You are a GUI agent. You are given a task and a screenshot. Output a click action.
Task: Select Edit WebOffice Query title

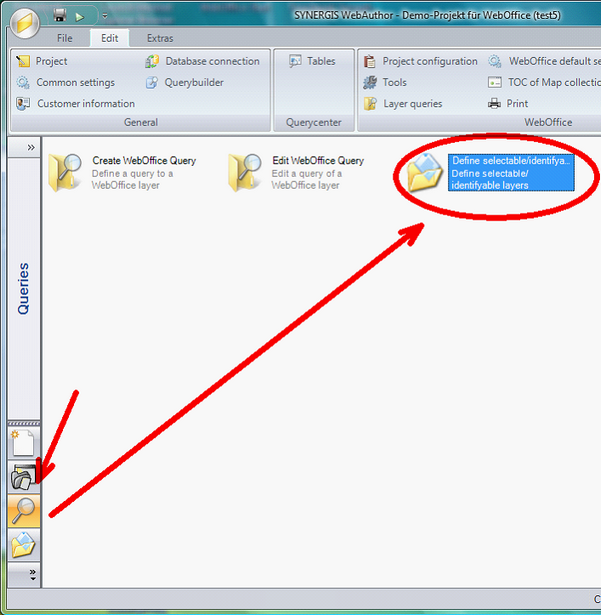pyautogui.click(x=318, y=160)
